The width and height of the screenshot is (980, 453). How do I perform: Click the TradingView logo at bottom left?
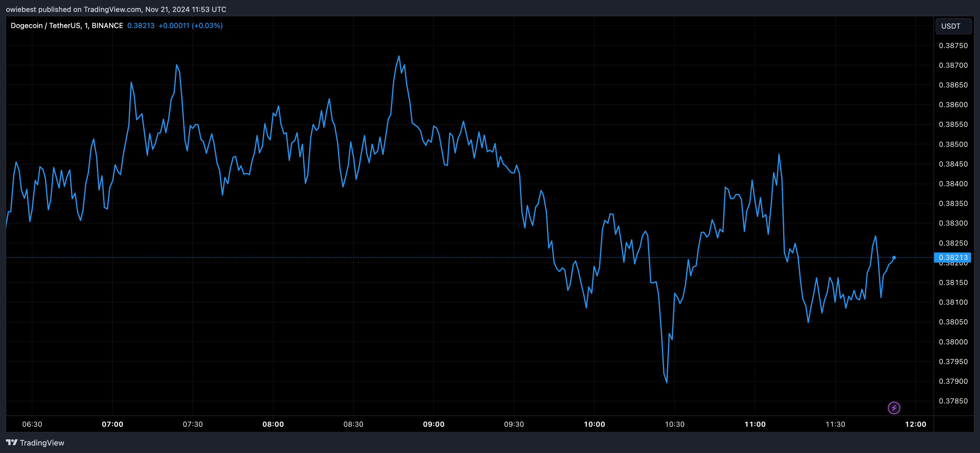[x=35, y=443]
